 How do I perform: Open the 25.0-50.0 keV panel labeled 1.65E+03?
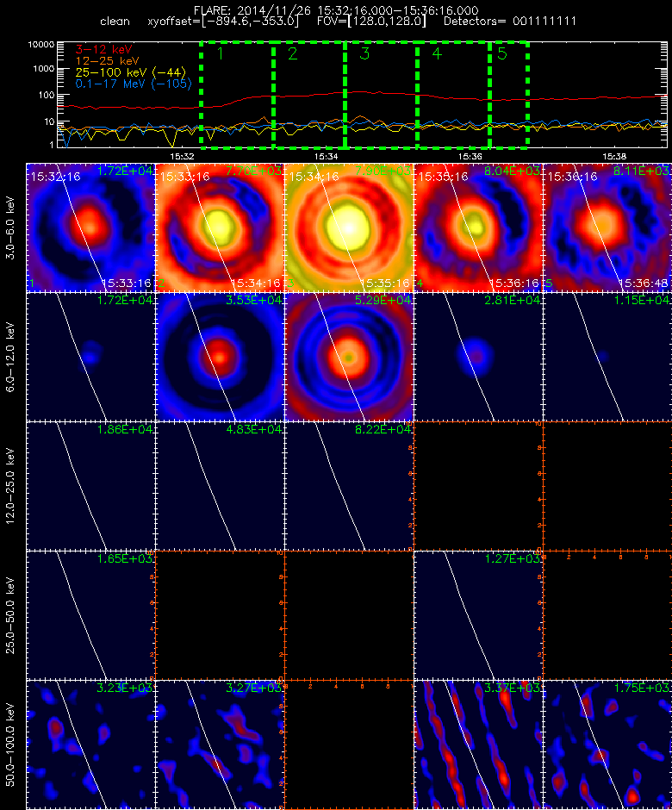click(x=90, y=615)
